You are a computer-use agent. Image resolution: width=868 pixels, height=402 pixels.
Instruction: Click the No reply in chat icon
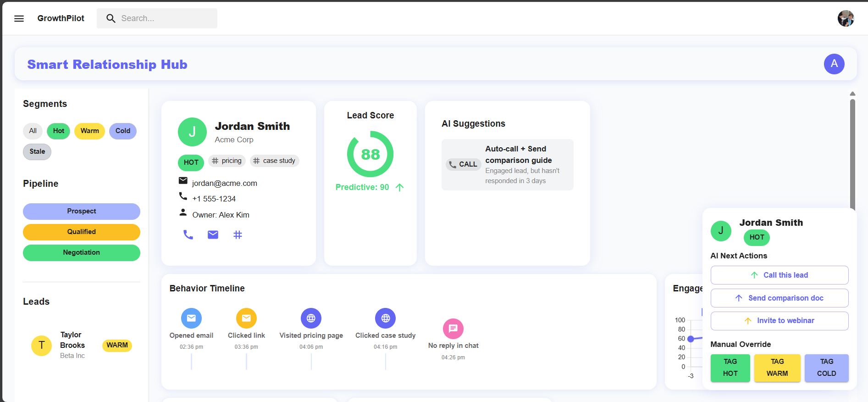point(453,329)
